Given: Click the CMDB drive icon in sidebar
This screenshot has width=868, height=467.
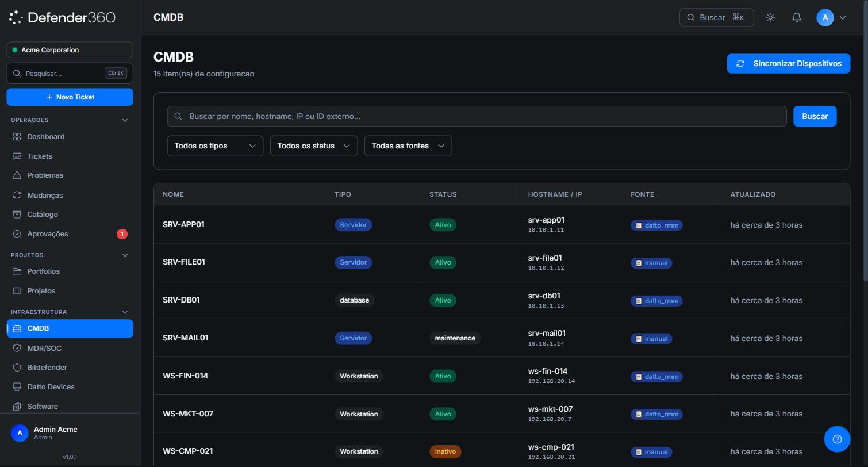Looking at the screenshot, I should 17,328.
